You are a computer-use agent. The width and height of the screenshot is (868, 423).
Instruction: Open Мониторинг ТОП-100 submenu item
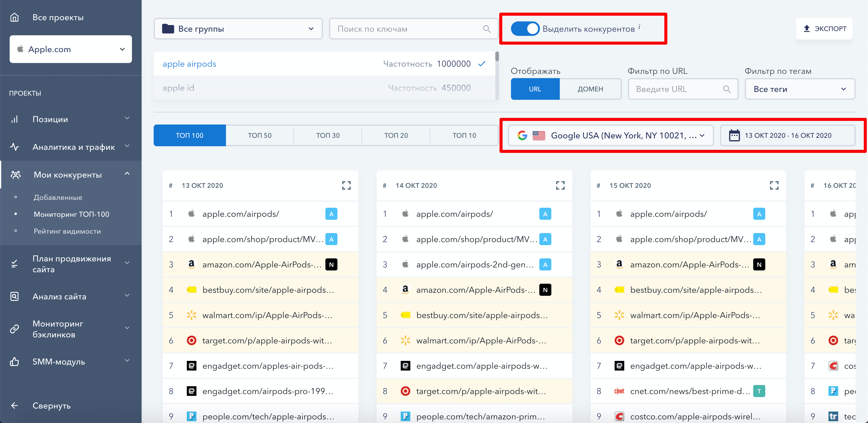point(71,214)
